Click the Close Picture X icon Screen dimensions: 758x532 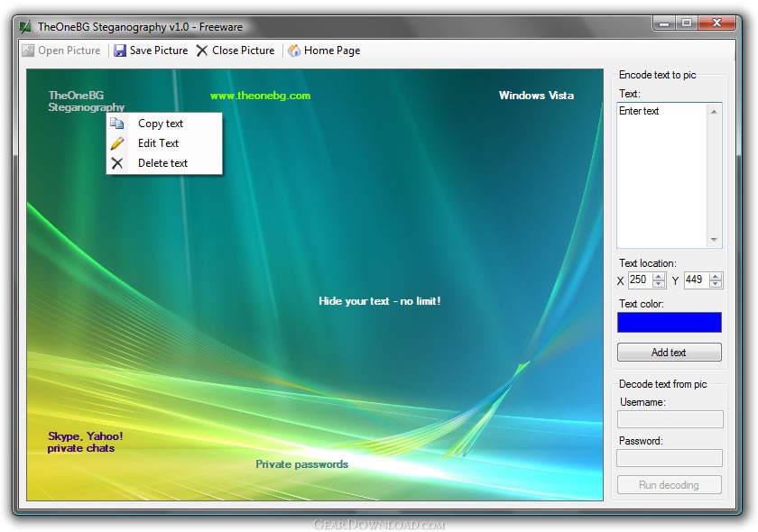click(x=202, y=50)
